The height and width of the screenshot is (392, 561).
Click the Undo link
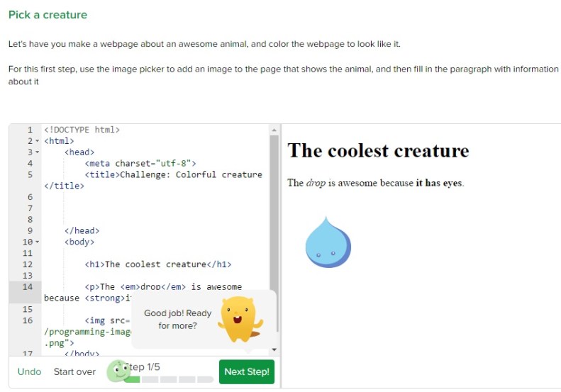(x=30, y=371)
